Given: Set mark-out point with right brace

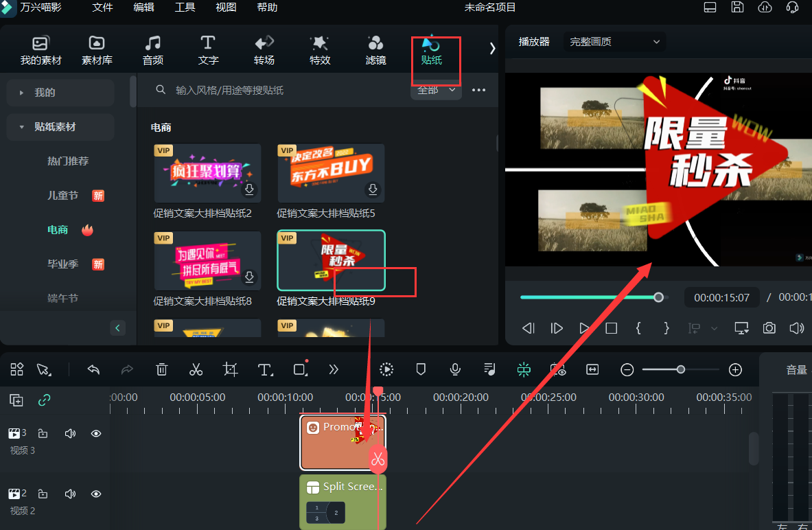Looking at the screenshot, I should point(666,328).
